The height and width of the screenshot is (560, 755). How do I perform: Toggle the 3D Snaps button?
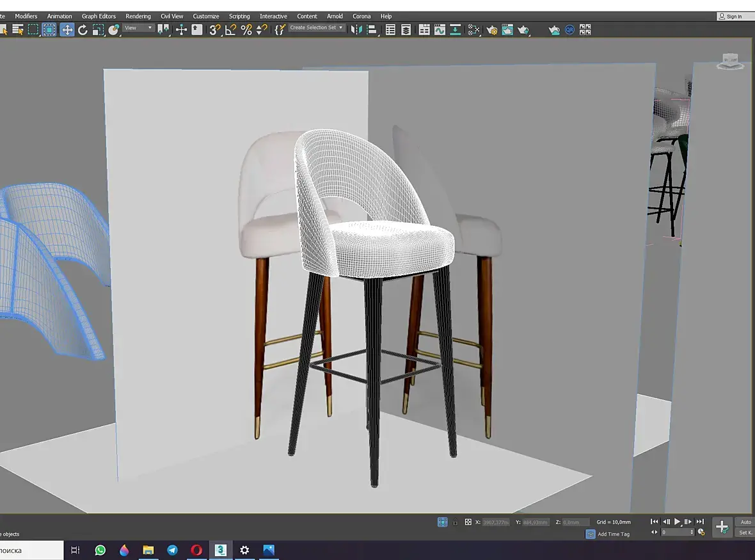[x=215, y=30]
